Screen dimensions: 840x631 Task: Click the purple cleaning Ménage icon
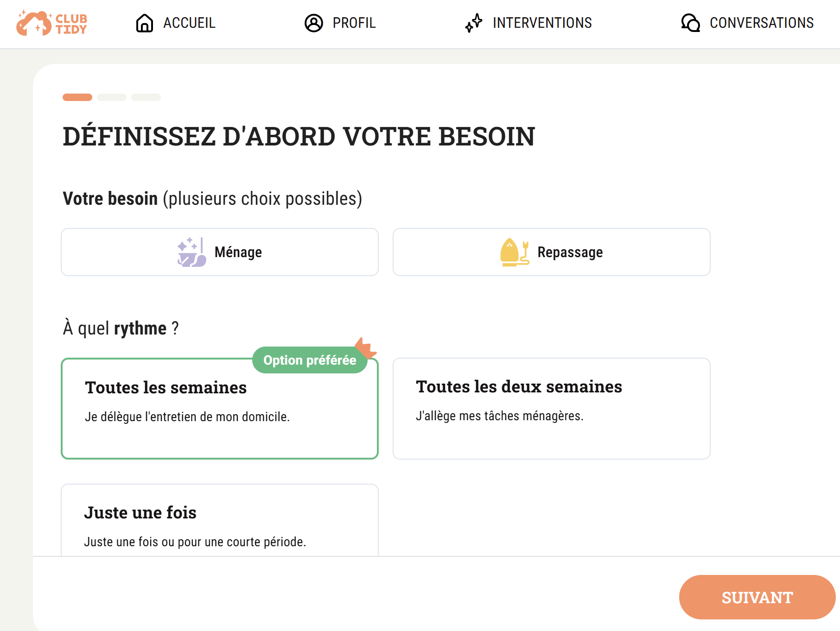pos(192,252)
